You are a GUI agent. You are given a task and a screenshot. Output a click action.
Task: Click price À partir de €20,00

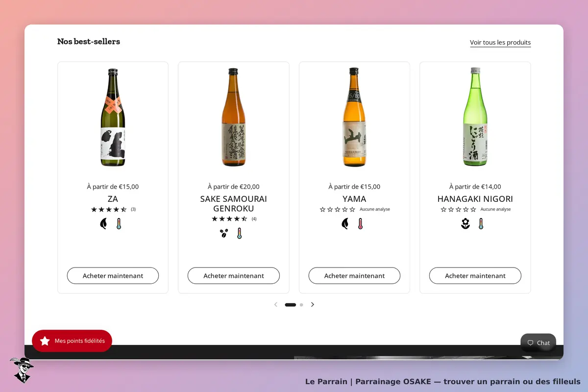click(x=234, y=187)
